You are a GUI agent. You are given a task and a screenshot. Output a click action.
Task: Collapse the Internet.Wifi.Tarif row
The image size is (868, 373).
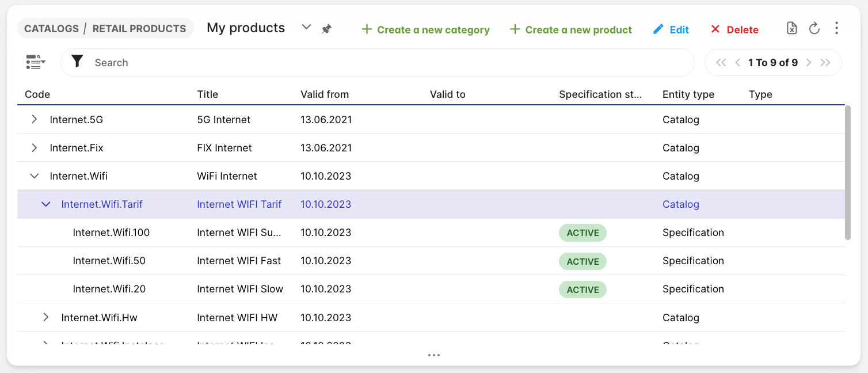coord(46,204)
